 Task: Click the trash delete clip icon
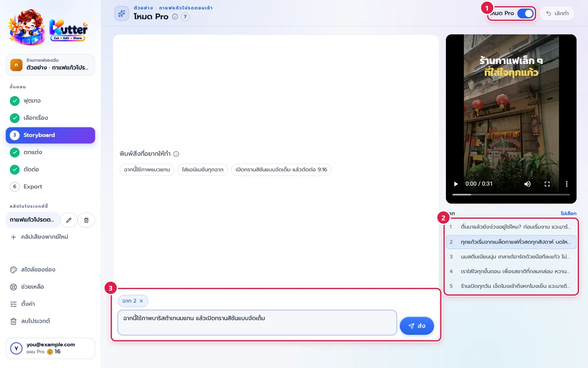point(86,220)
